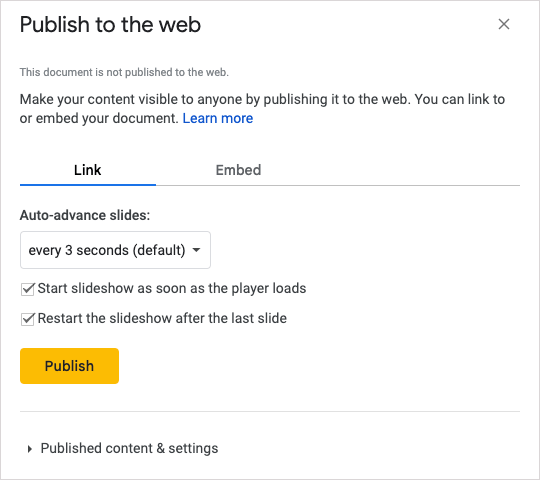The image size is (540, 480).
Task: Click the blue underline beneath the Link tab
Action: [x=88, y=185]
